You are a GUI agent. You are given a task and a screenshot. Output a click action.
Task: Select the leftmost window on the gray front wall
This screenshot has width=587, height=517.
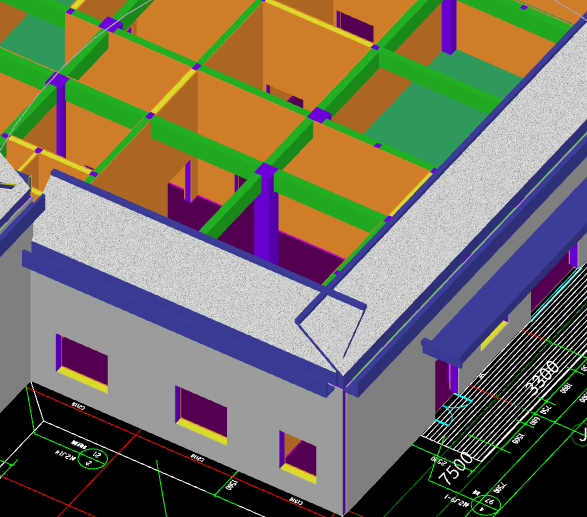pos(82,363)
